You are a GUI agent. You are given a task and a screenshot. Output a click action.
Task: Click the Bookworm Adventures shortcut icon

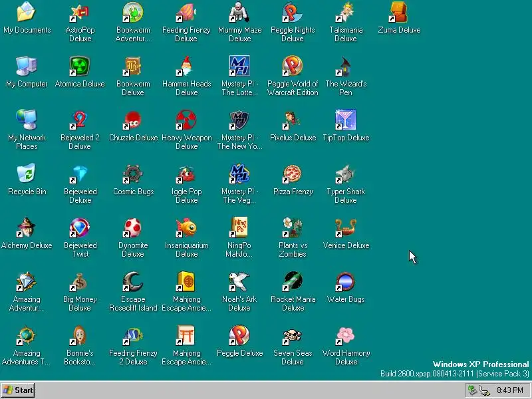coord(133,12)
